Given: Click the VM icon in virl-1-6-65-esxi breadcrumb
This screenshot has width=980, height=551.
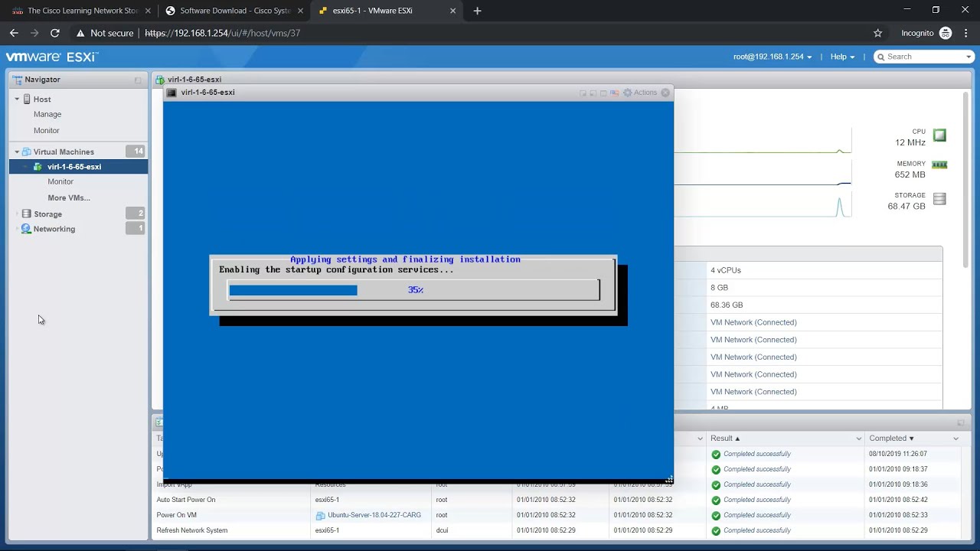Looking at the screenshot, I should click(160, 80).
